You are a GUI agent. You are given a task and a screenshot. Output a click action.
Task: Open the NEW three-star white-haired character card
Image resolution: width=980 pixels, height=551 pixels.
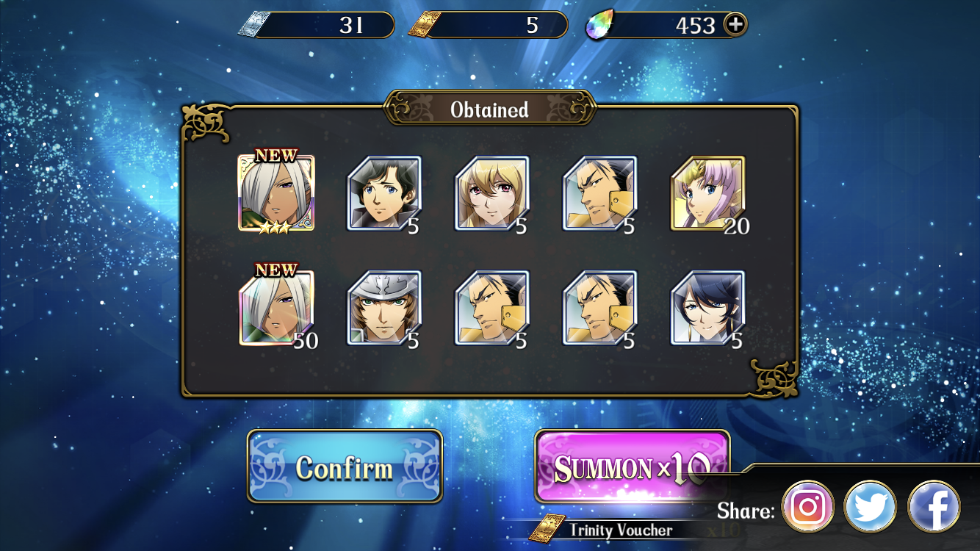click(x=276, y=193)
